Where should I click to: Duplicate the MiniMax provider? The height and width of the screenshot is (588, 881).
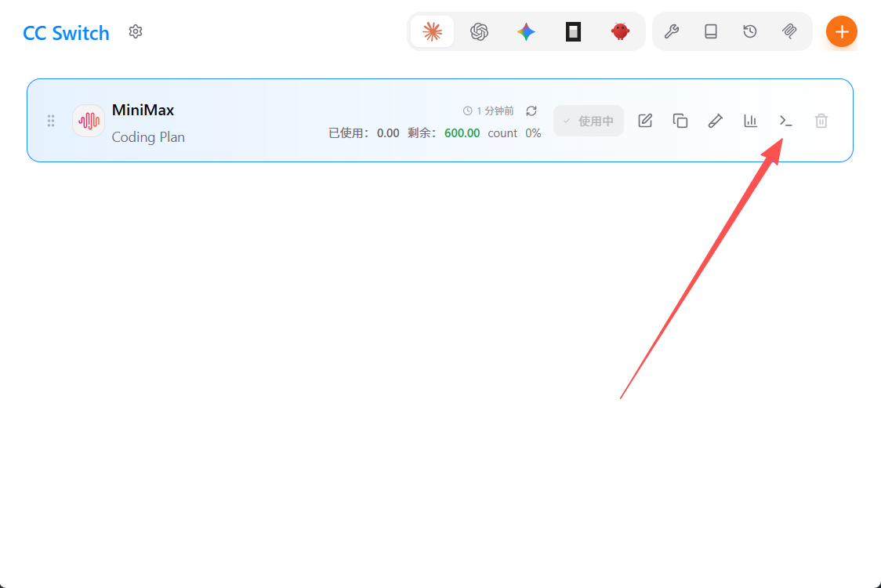point(680,121)
